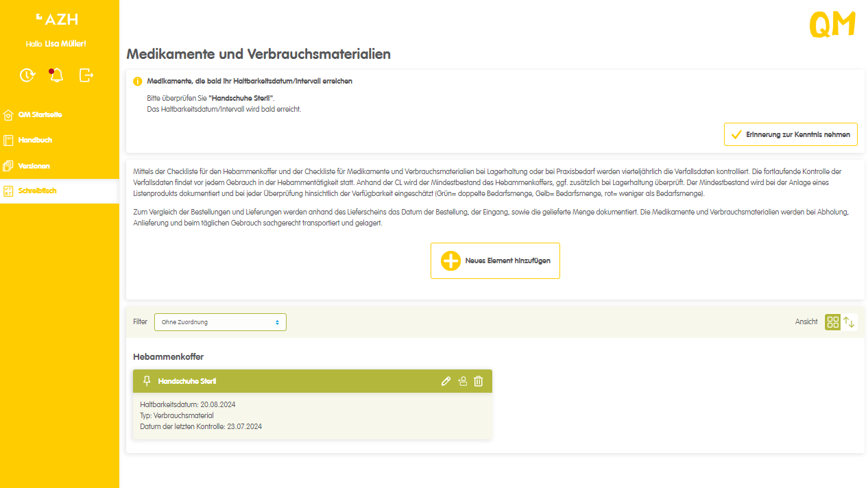Click the Handschuhe Steril card details
Image resolution: width=868 pixels, height=488 pixels.
[312, 415]
